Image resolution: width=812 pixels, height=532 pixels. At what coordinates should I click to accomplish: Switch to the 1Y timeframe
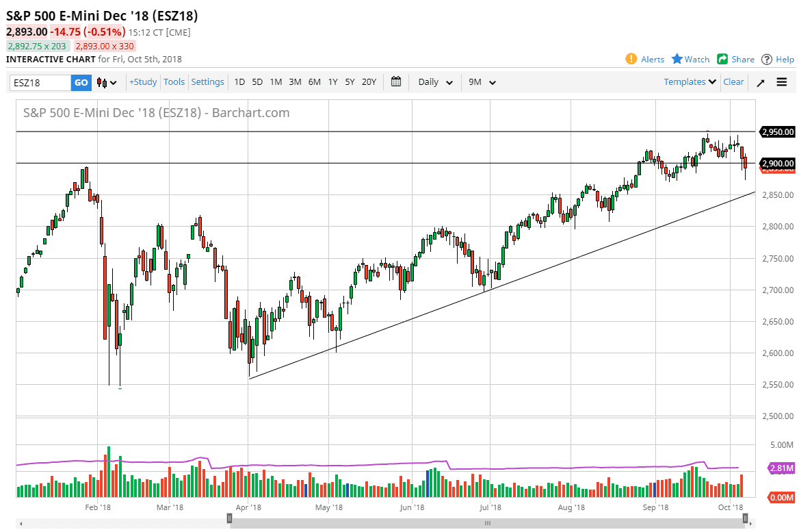pyautogui.click(x=332, y=81)
